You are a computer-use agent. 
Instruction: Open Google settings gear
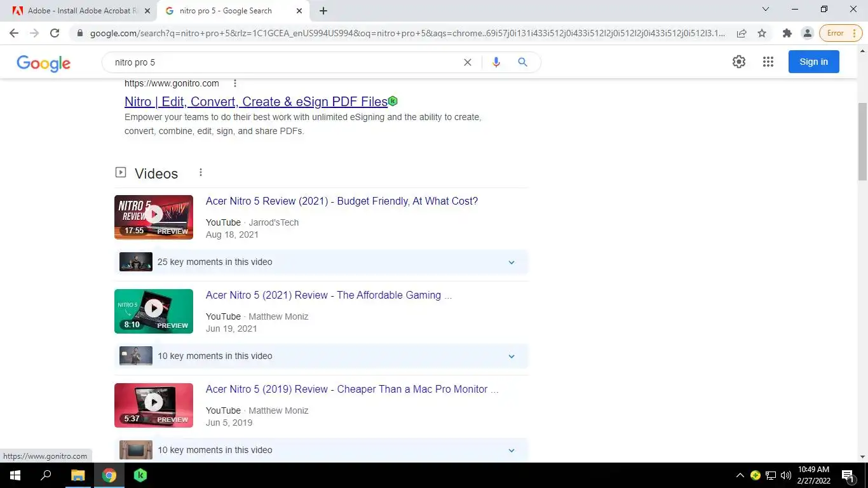point(738,62)
